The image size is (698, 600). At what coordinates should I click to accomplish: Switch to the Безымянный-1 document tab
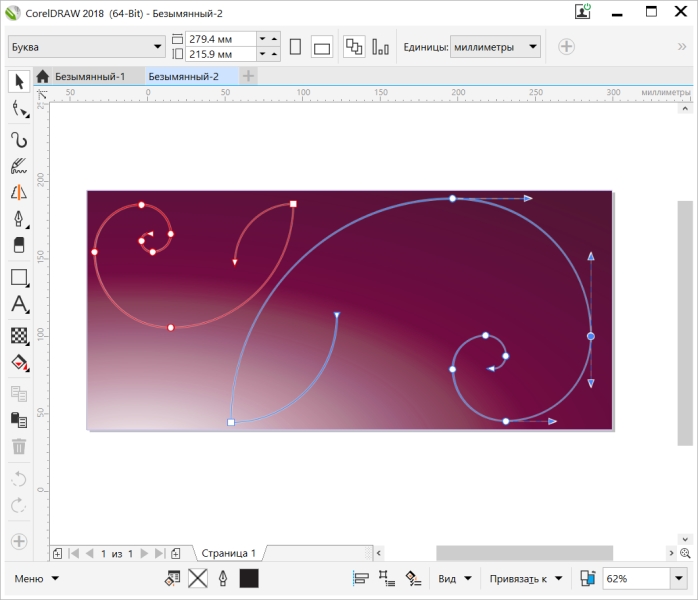(x=89, y=76)
